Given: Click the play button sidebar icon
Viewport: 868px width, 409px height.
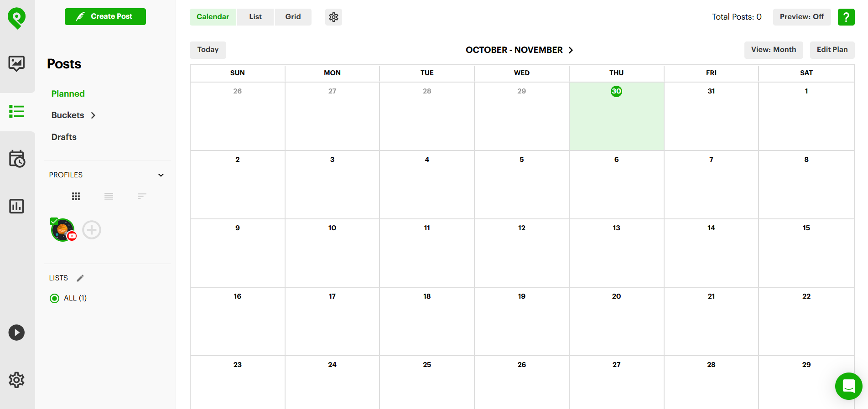Looking at the screenshot, I should coord(16,332).
